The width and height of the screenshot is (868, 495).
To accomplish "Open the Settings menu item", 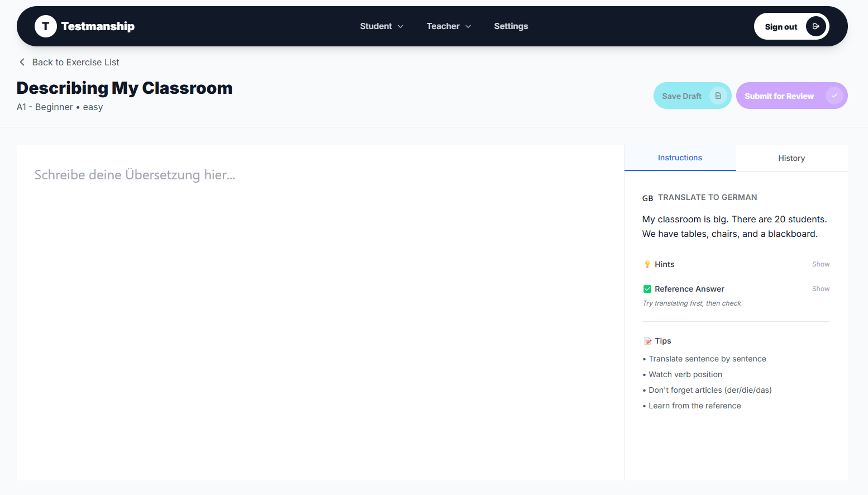I will tap(511, 26).
